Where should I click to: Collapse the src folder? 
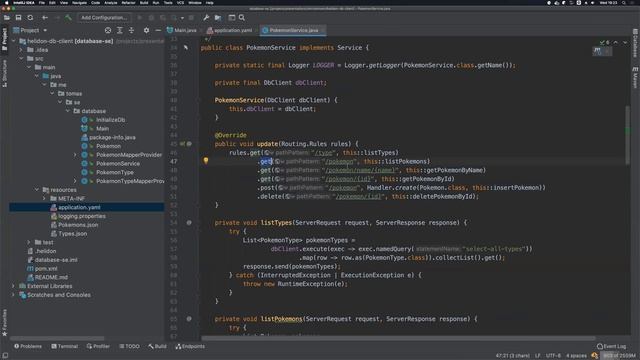[x=21, y=59]
